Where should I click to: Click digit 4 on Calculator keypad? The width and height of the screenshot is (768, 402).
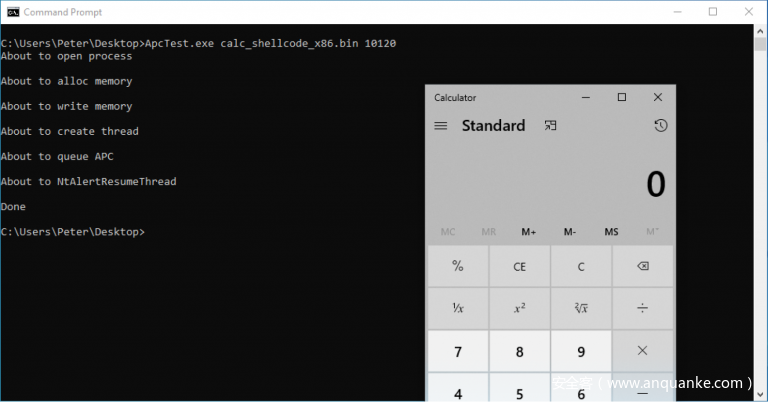coord(458,388)
